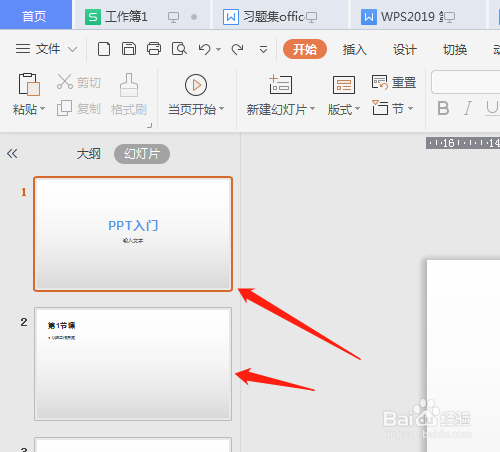Click the 复制 copy button
Image resolution: width=500 pixels, height=452 pixels.
tap(79, 108)
